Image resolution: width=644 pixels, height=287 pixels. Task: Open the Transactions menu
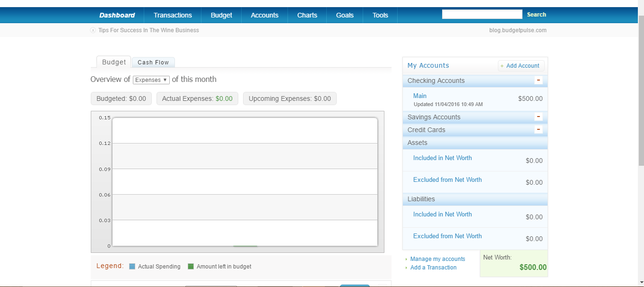[173, 15]
